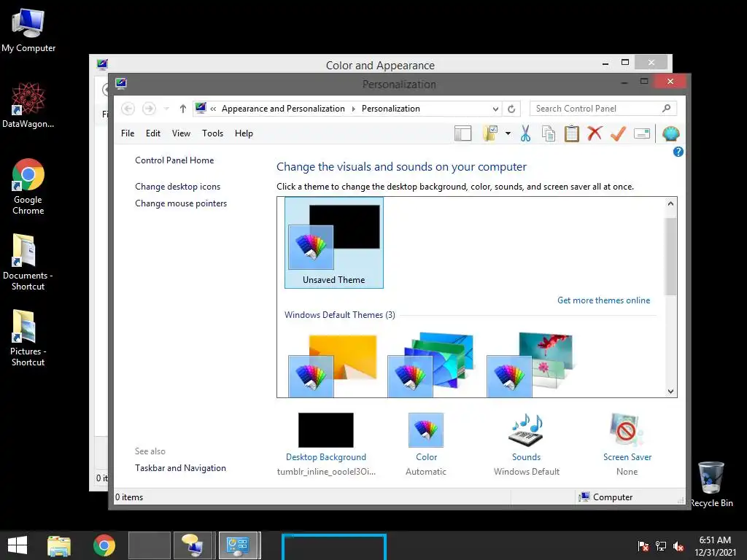747x560 pixels.
Task: Click the Properties card toolbar icon
Action: (642, 134)
